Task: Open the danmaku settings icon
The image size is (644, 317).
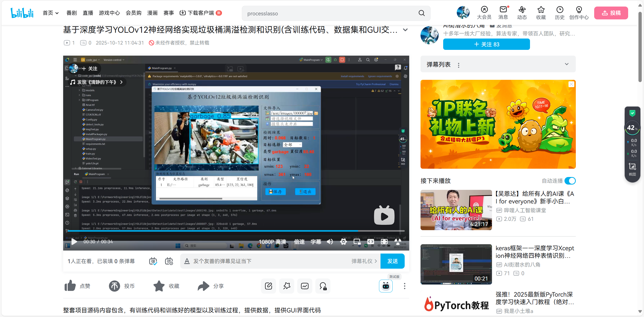Action: 169,261
